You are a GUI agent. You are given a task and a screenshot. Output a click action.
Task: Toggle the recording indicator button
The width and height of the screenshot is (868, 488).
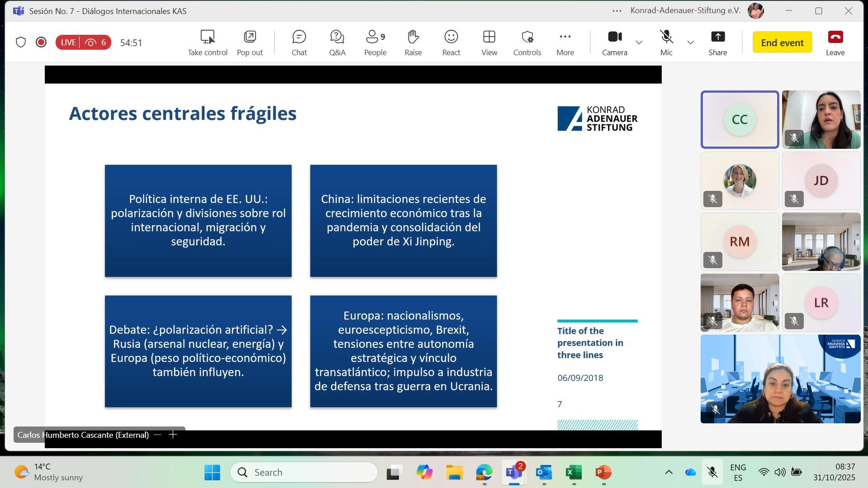41,43
